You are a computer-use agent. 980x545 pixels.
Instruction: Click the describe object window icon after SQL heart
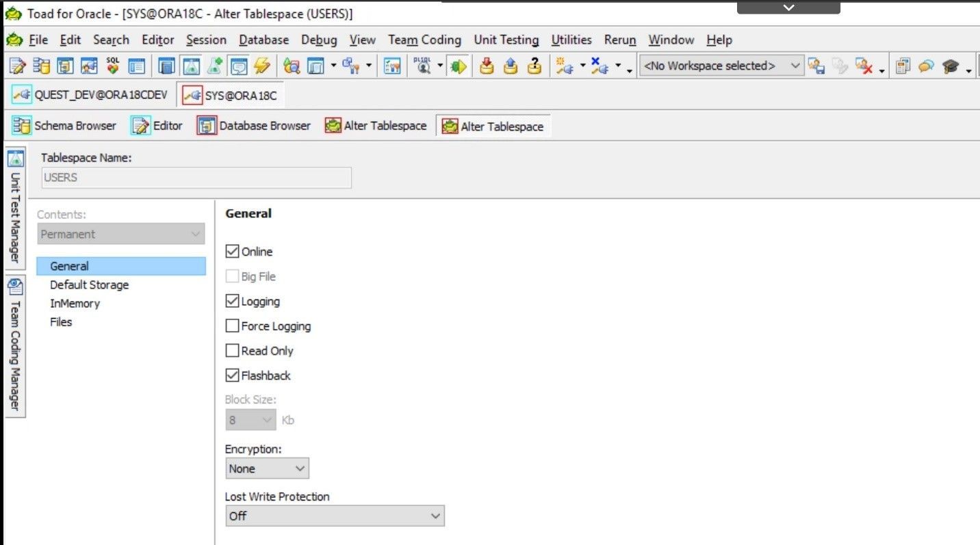[137, 66]
